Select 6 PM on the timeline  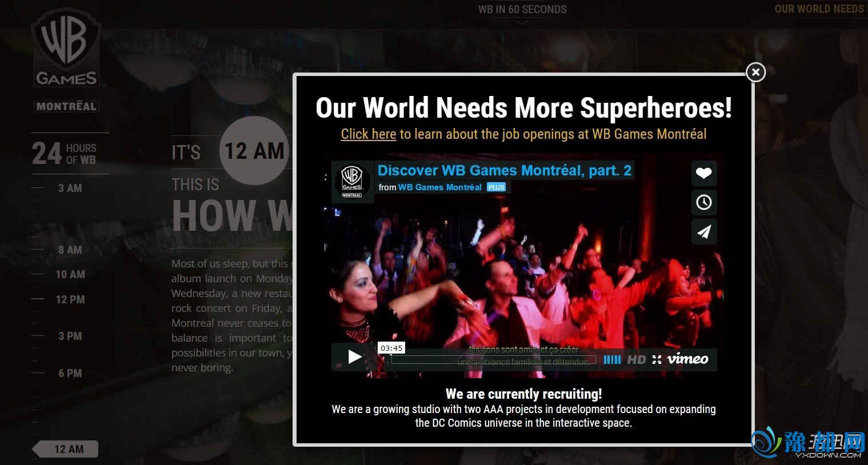click(70, 373)
